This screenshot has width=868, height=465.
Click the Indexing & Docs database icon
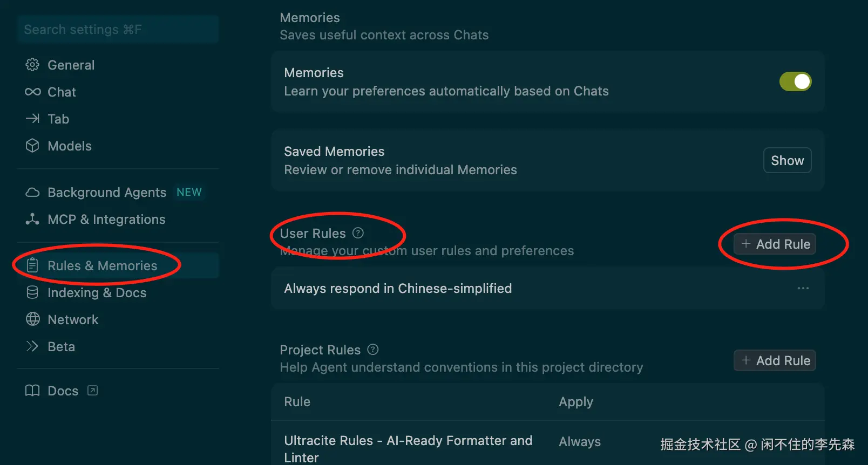(x=32, y=292)
